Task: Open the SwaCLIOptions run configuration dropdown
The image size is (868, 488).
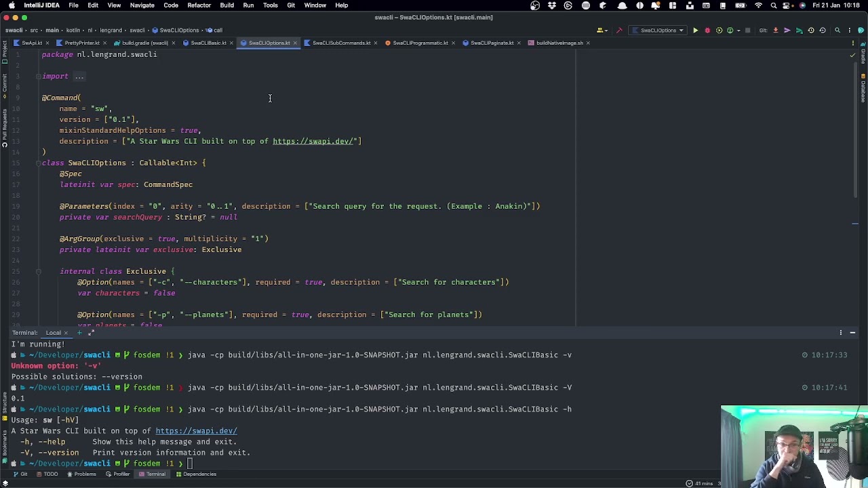Action: click(658, 30)
